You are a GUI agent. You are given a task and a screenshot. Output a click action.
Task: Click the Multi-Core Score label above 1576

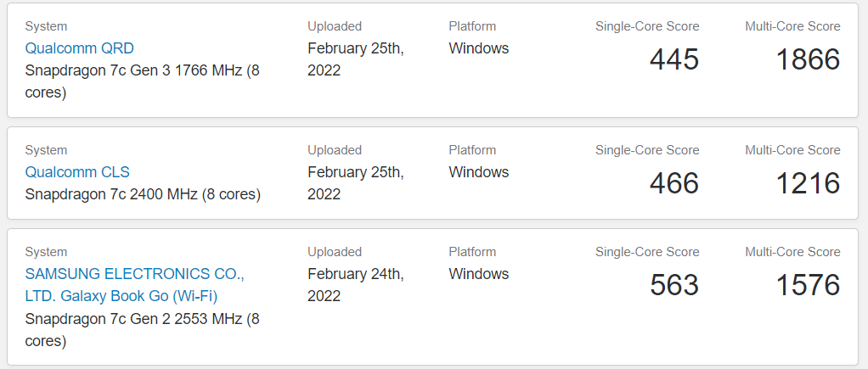(792, 252)
